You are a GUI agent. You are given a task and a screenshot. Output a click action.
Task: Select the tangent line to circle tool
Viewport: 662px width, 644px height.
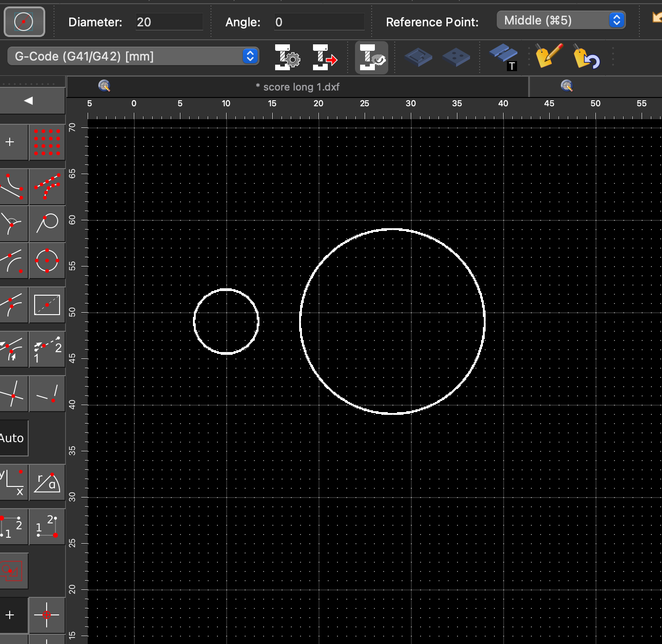(47, 224)
